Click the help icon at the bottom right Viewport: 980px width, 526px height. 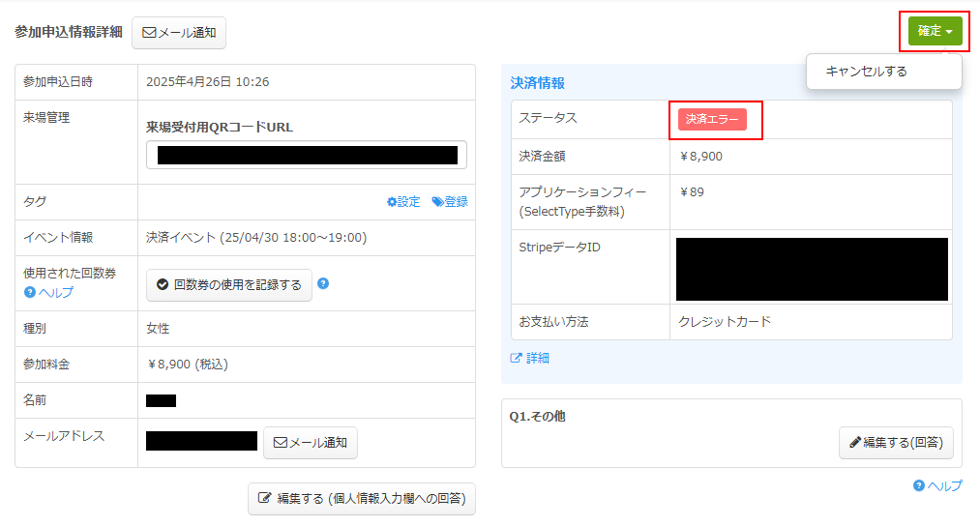click(x=919, y=485)
